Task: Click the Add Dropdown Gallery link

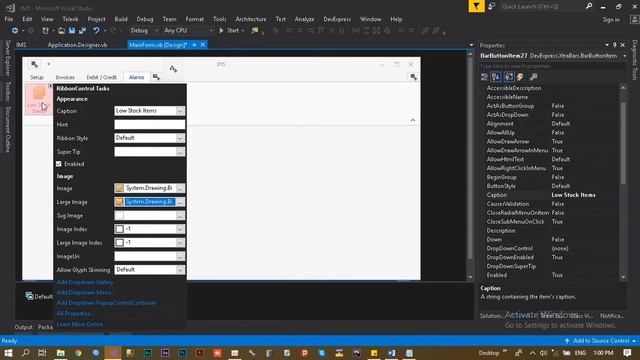Action: [x=85, y=282]
